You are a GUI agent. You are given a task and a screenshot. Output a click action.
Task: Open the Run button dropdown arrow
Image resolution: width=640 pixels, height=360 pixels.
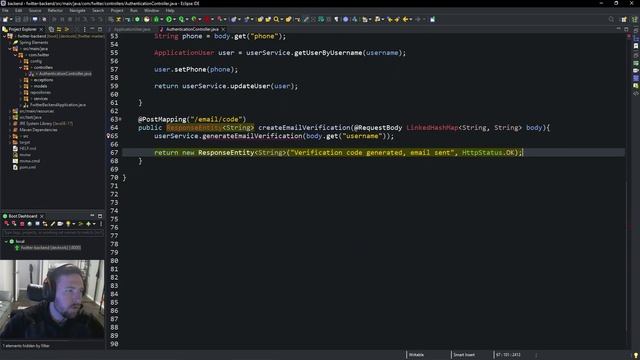pyautogui.click(x=174, y=19)
